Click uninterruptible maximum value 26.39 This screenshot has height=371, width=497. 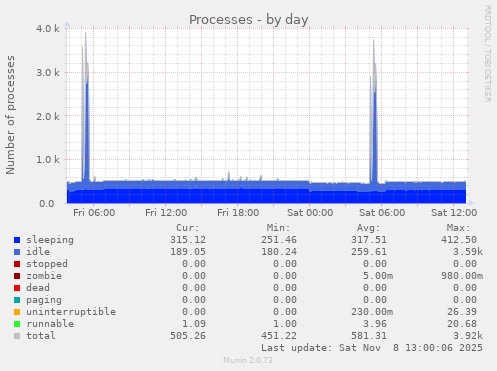pos(462,312)
